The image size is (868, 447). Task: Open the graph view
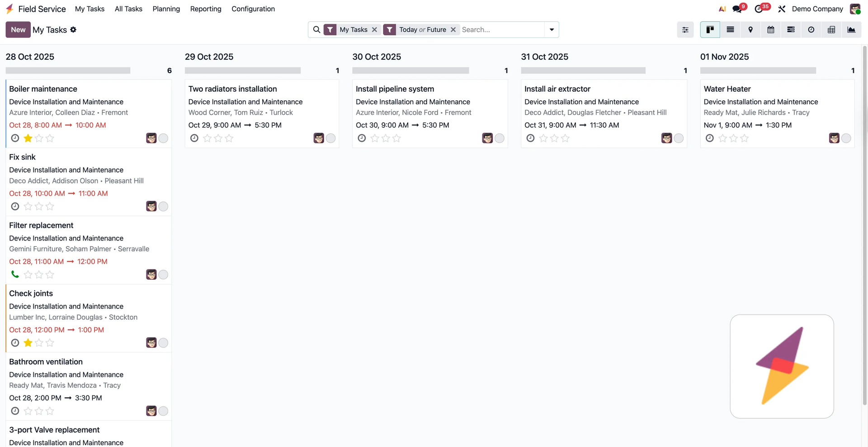point(851,30)
